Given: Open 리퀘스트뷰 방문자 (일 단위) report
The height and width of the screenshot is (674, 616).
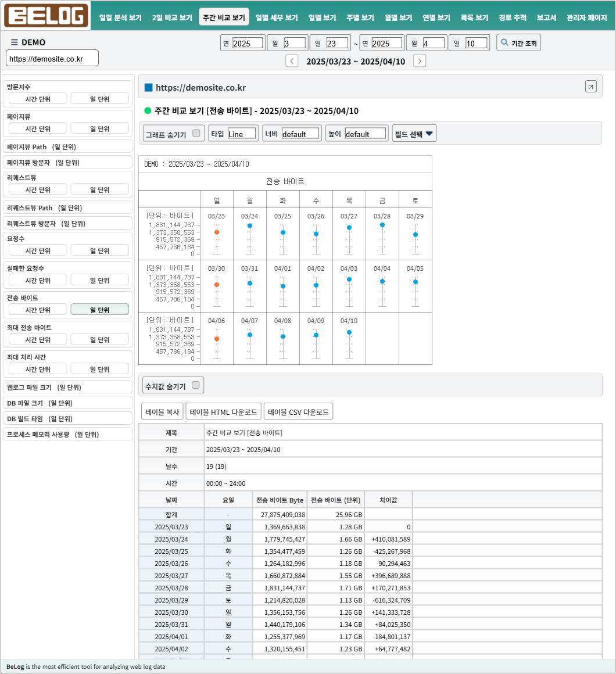Looking at the screenshot, I should point(67,223).
